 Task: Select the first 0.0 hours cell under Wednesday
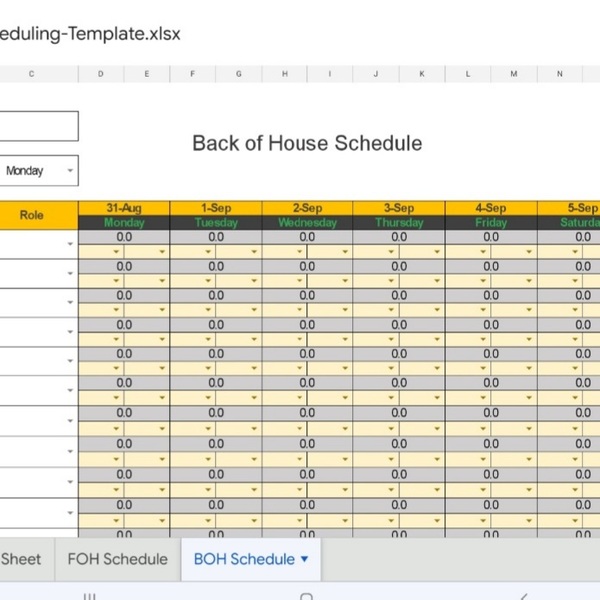coord(307,237)
